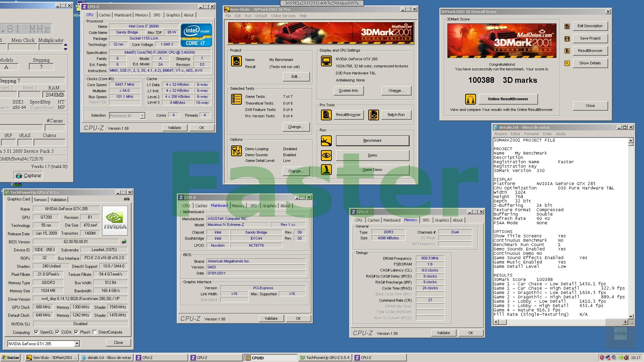Click the Iniciar start button

[10, 358]
